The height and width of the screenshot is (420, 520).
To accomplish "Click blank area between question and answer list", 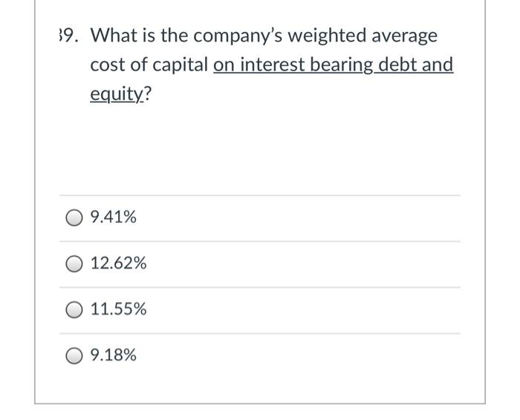I will click(x=260, y=149).
